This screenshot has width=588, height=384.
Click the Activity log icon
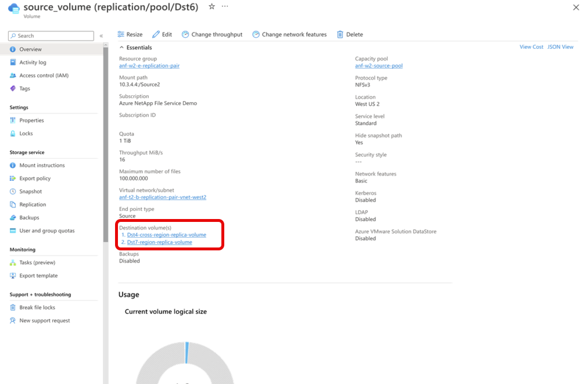pyautogui.click(x=13, y=62)
